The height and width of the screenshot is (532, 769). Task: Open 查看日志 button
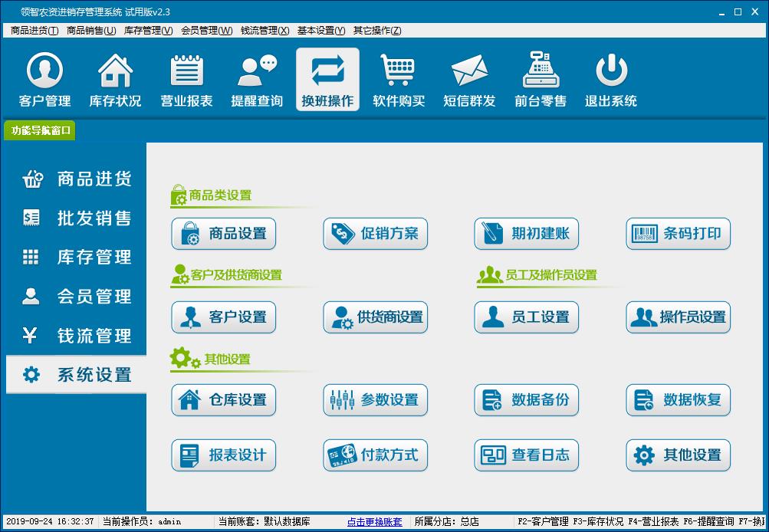click(526, 455)
